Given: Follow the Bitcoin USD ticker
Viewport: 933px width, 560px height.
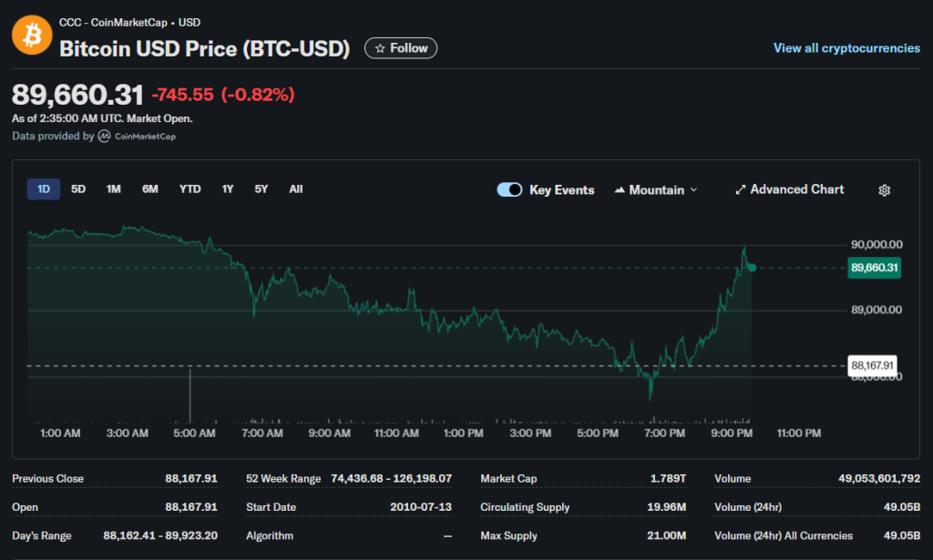Looking at the screenshot, I should coord(401,48).
